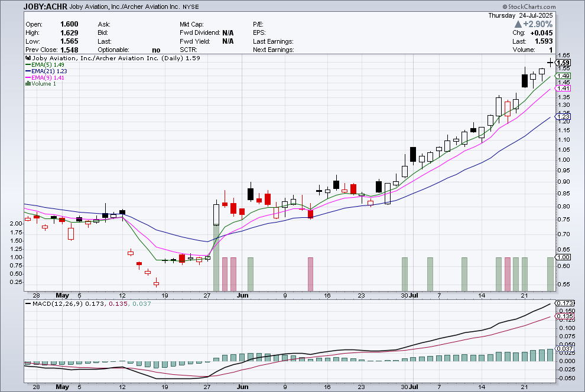
Task: Click the High value 1.629
Action: point(69,33)
